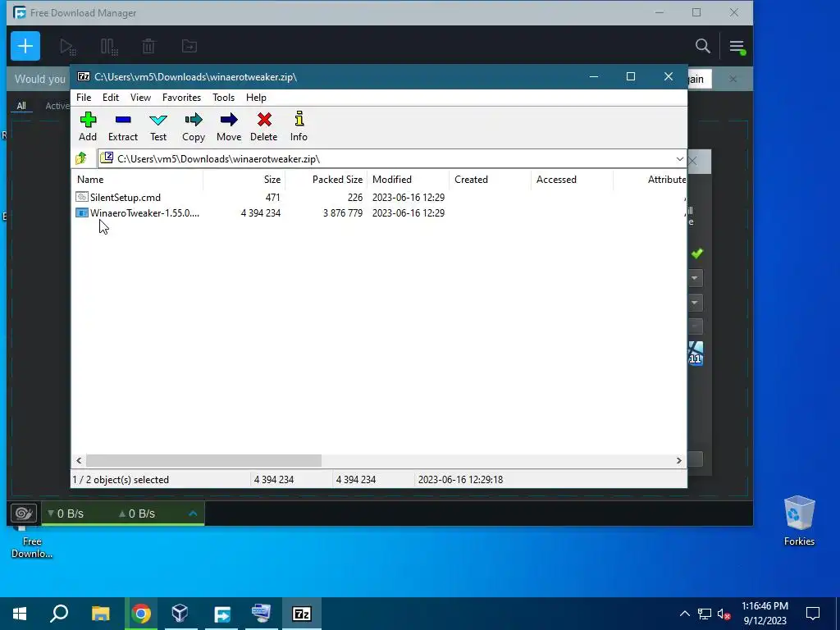Image resolution: width=840 pixels, height=630 pixels.
Task: Open the Forkies recycle bin desktop icon
Action: (799, 521)
